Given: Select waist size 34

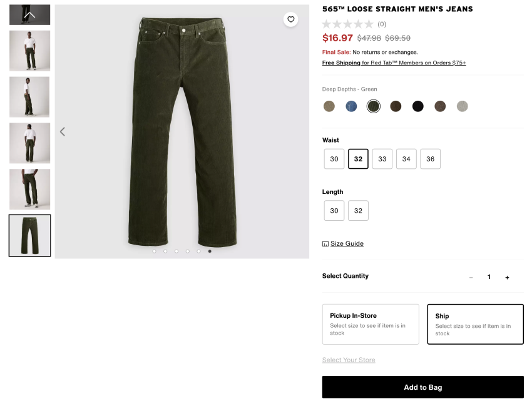Looking at the screenshot, I should tap(406, 159).
